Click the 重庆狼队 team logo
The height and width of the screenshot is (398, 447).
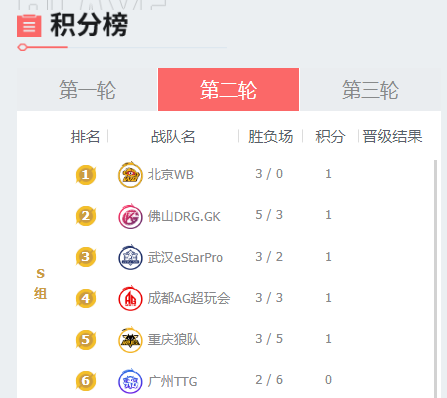[x=130, y=340]
